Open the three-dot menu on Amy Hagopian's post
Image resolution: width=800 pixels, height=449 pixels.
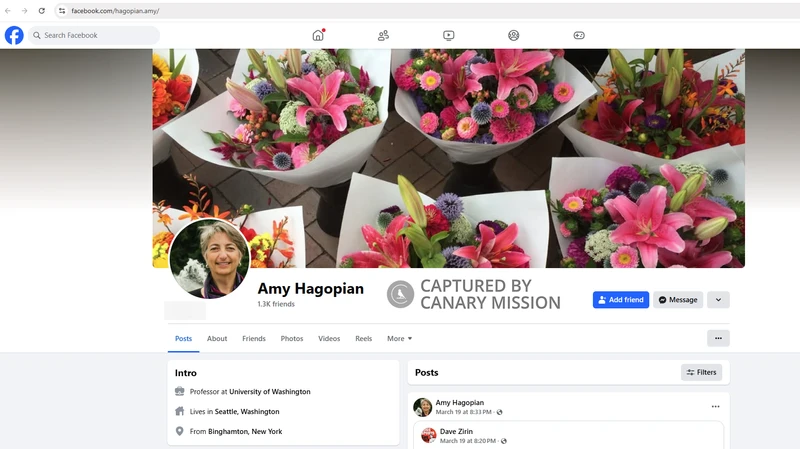tap(715, 407)
